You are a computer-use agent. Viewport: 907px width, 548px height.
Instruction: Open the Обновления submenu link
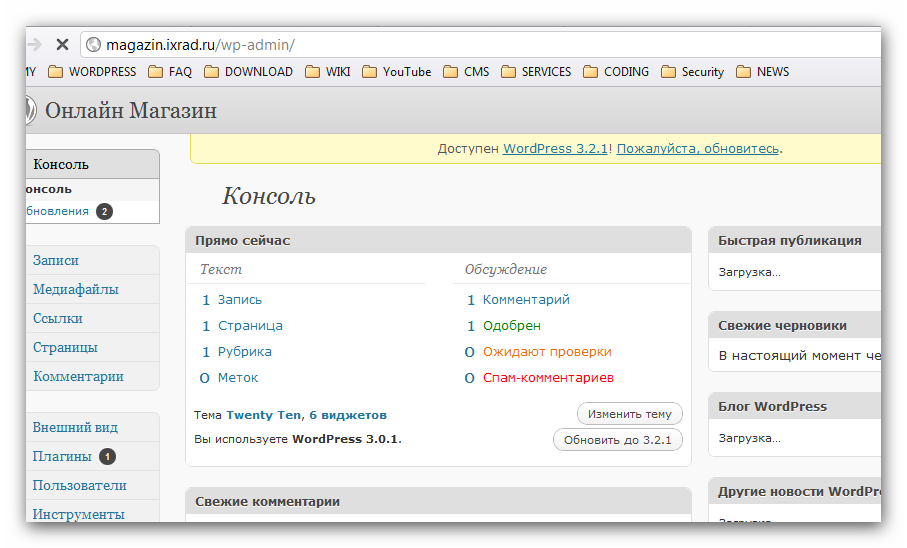(57, 211)
